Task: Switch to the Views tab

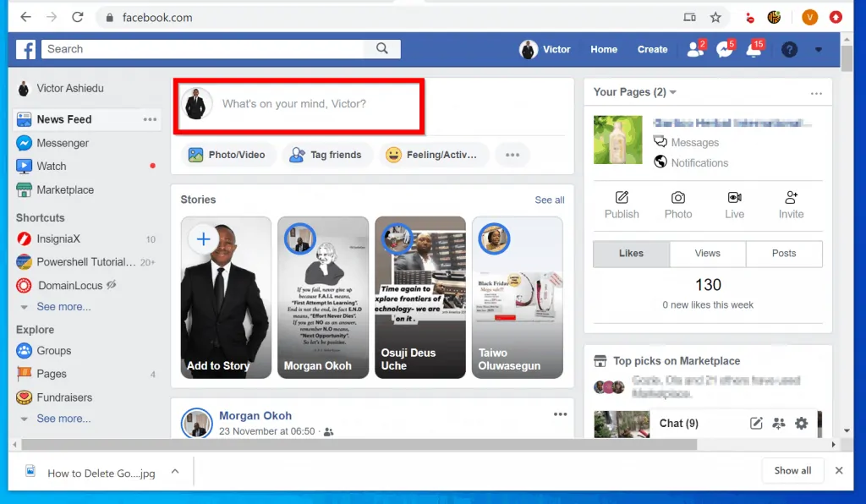Action: [707, 253]
